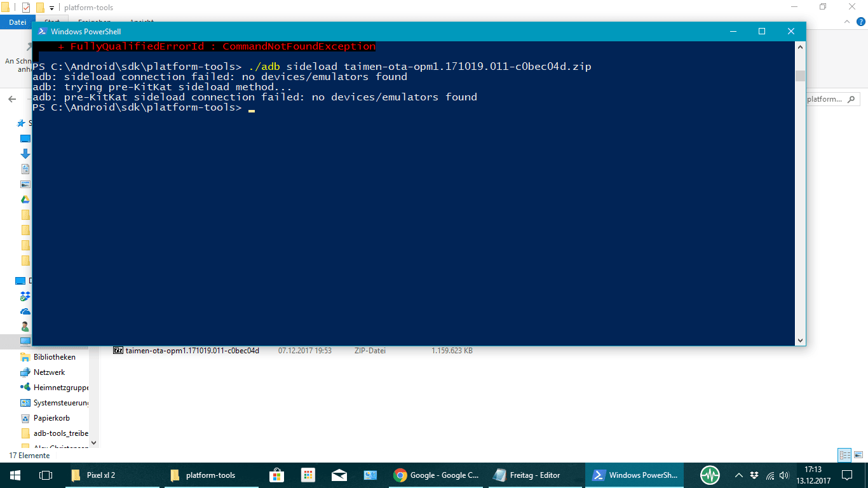Open Papierkorb in the navigation pane
This screenshot has height=488, width=868.
(x=51, y=418)
